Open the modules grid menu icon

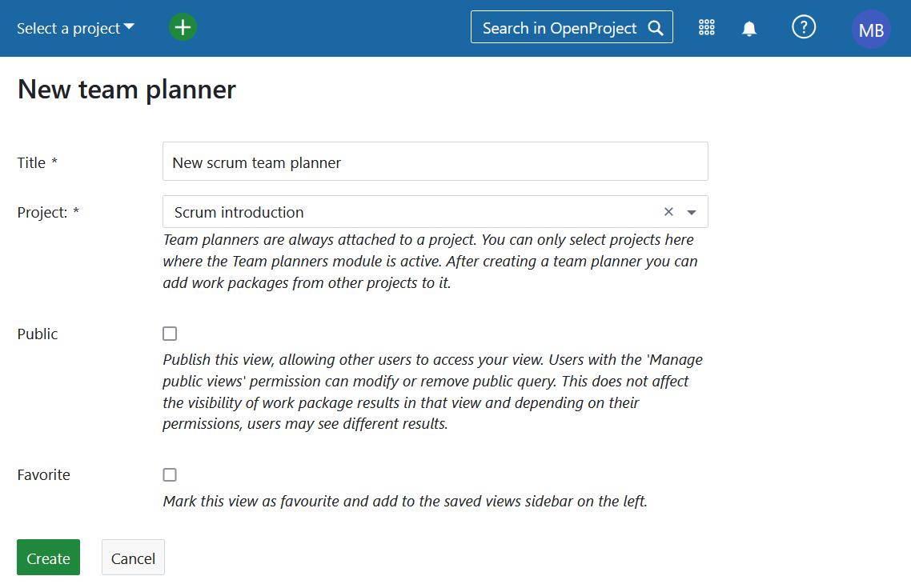pyautogui.click(x=706, y=28)
